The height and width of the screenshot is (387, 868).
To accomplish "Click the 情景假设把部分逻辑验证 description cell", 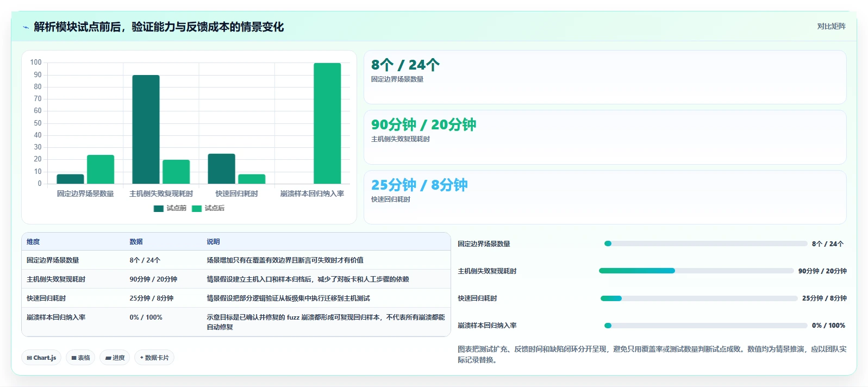I will coord(288,298).
